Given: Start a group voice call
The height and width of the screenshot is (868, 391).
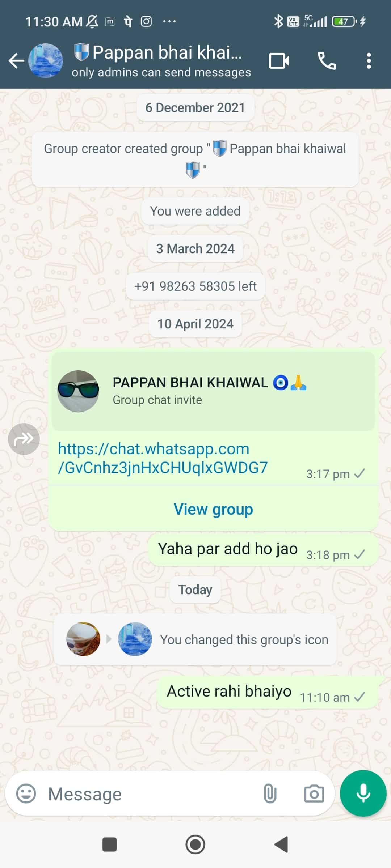Looking at the screenshot, I should coord(327,61).
